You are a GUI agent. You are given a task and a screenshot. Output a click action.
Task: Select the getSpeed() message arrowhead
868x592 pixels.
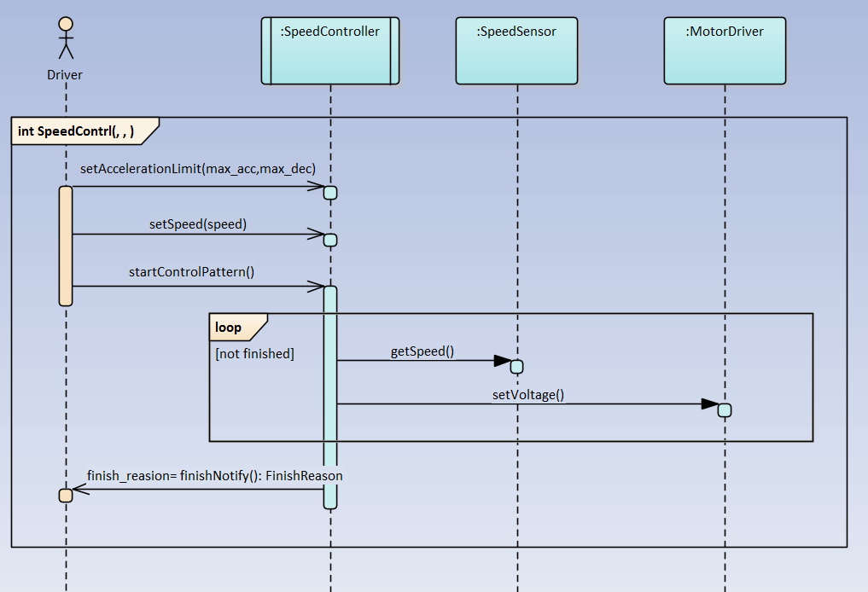pos(502,360)
